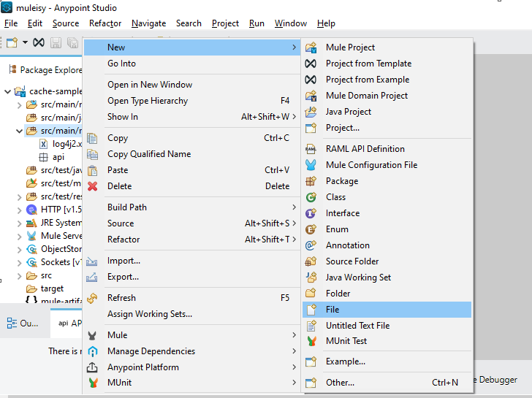Expand the ObjectStore node

[x=19, y=250]
